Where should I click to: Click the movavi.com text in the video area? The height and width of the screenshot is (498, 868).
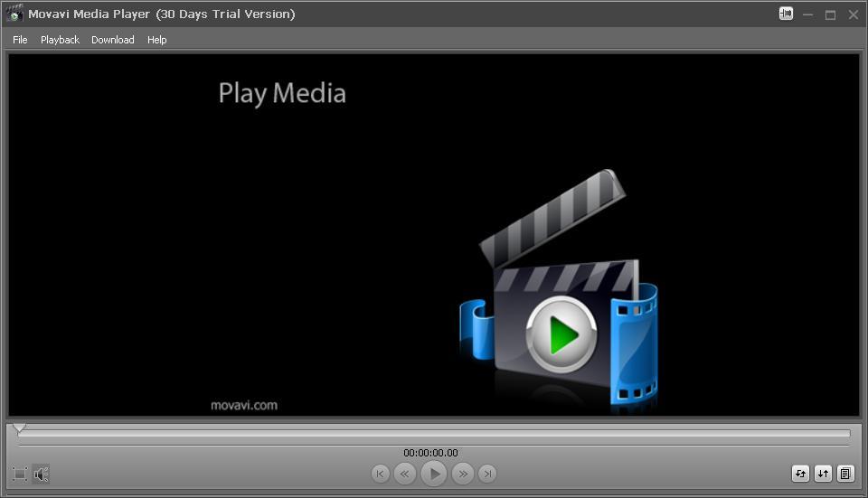pyautogui.click(x=244, y=405)
